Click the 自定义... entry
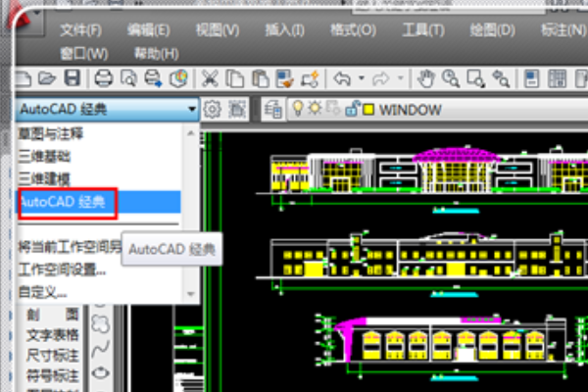This screenshot has width=588, height=392. [43, 292]
